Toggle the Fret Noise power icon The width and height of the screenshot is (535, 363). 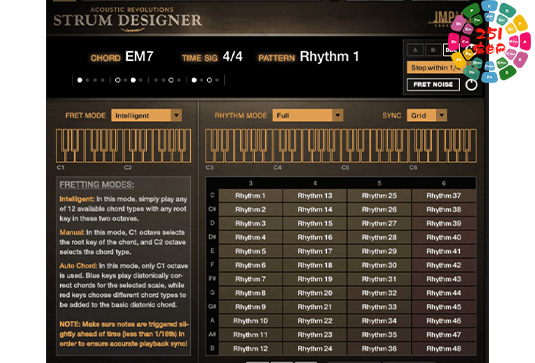471,84
